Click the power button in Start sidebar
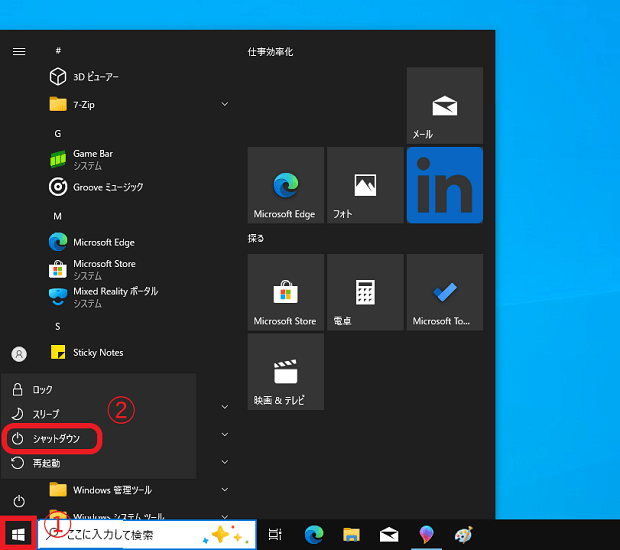This screenshot has height=550, width=620. [x=18, y=500]
